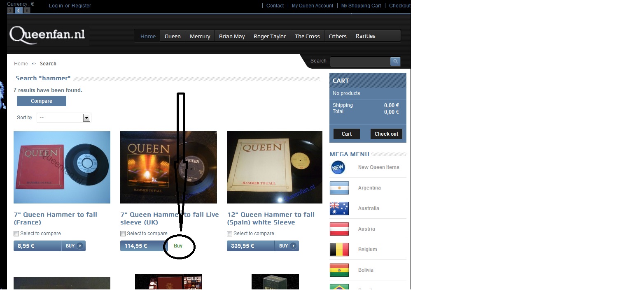Open My Shopping Cart link
This screenshot has height=296, width=644.
(x=361, y=6)
